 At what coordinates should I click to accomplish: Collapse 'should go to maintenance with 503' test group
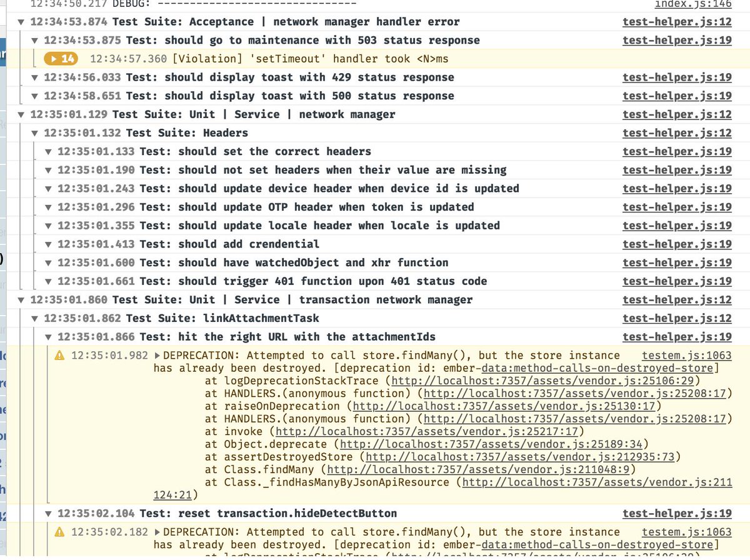[x=36, y=41]
